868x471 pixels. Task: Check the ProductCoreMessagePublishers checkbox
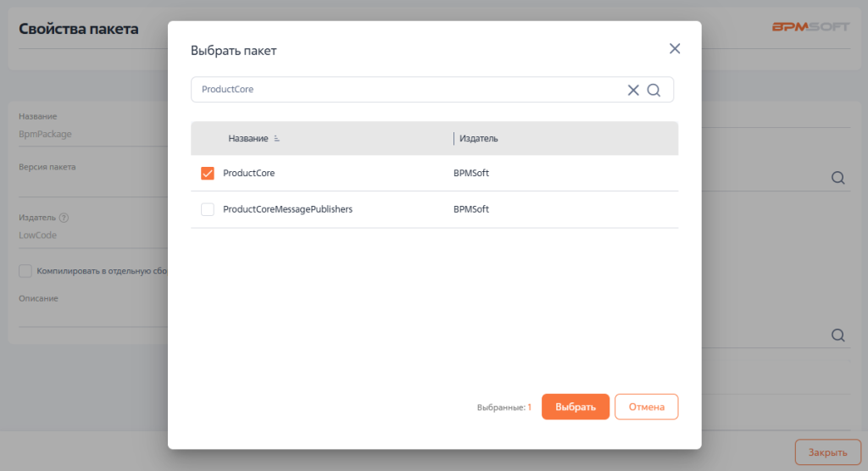208,209
